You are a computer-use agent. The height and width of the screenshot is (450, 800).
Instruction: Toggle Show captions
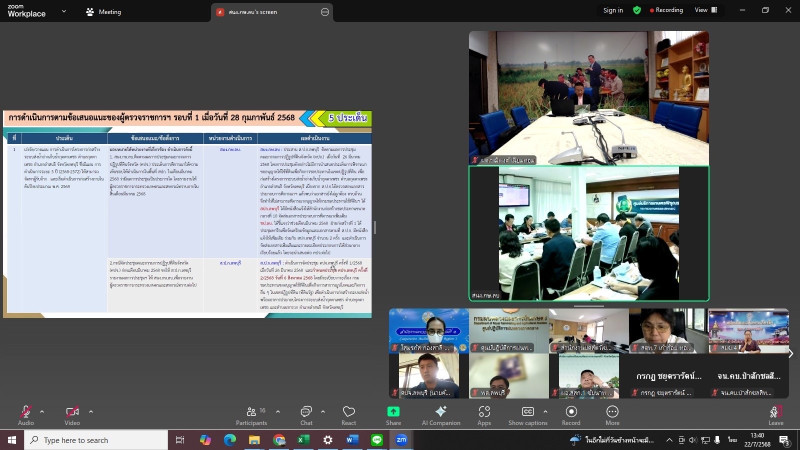(527, 412)
